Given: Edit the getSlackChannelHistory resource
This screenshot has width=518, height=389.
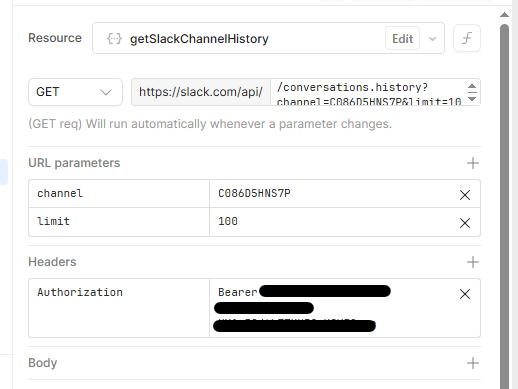Looking at the screenshot, I should [x=402, y=39].
